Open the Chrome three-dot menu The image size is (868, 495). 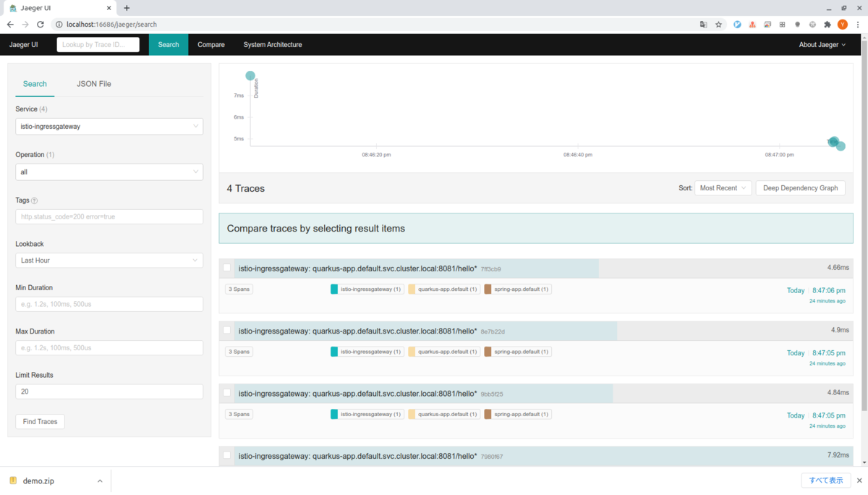pyautogui.click(x=858, y=24)
